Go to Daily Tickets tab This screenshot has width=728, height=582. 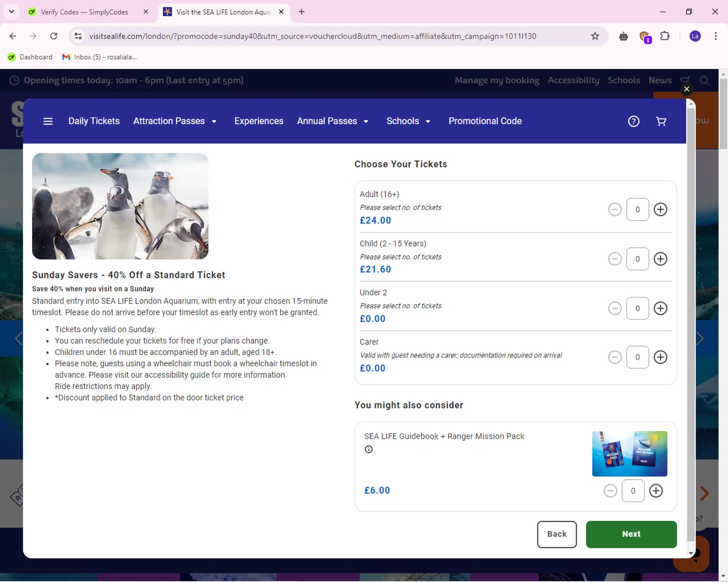[94, 121]
